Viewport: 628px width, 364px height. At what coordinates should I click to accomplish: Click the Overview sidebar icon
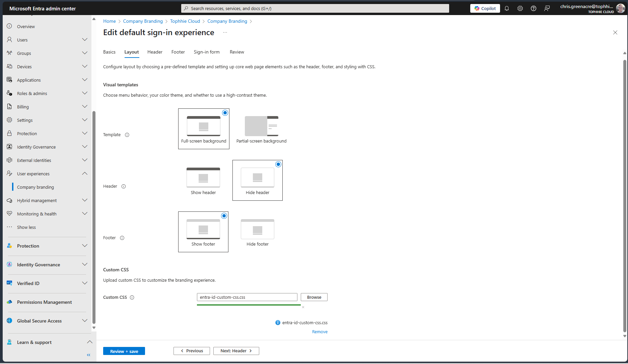click(9, 26)
